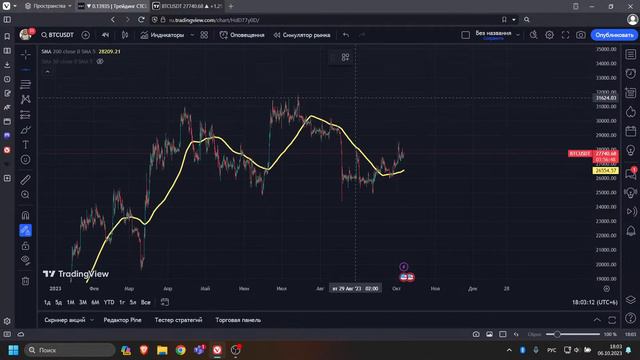Viewport: 640px width, 360px height.
Task: Open the Trading Panel tab
Action: click(x=238, y=320)
